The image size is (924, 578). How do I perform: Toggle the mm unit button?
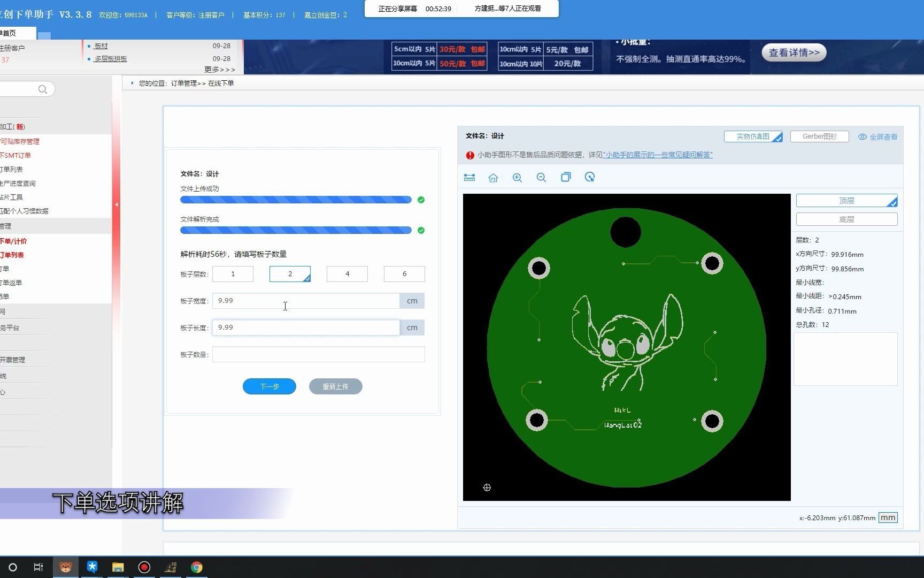click(x=888, y=518)
